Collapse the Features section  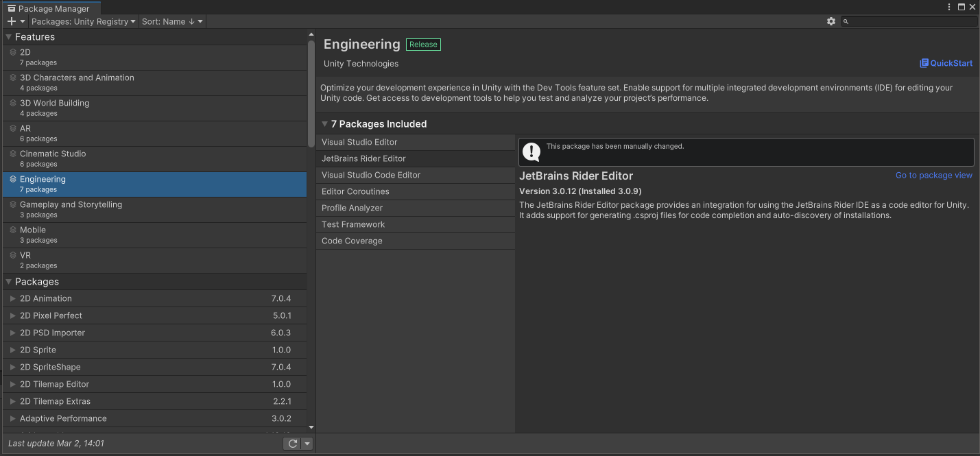[x=8, y=36]
